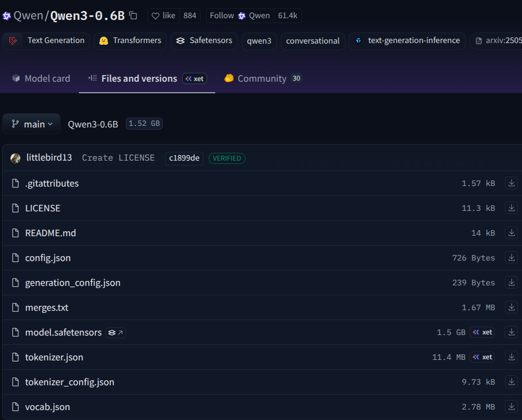Click the Text Generation tag icon
This screenshot has width=522, height=420.
[13, 41]
